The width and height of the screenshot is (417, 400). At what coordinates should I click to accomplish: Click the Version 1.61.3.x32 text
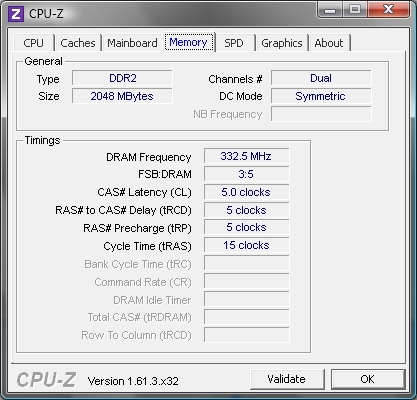coord(133,381)
